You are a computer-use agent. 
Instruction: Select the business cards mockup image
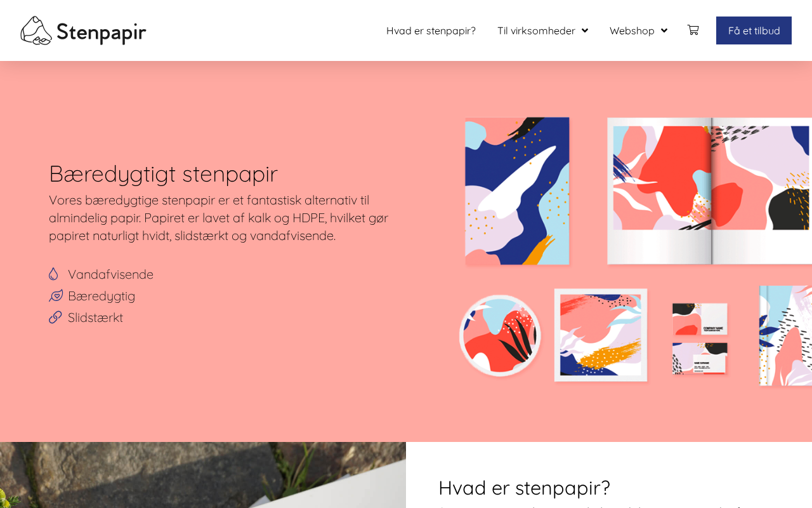700,338
